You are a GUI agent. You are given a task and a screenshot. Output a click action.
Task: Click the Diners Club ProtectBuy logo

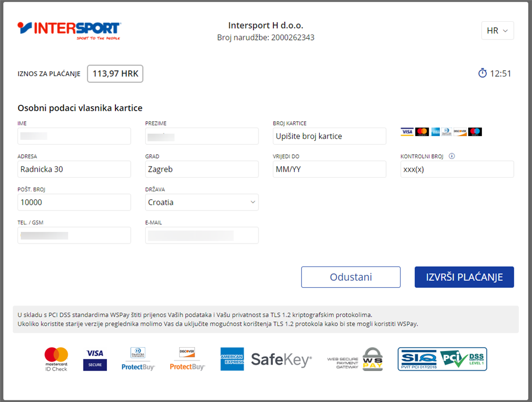tap(138, 359)
